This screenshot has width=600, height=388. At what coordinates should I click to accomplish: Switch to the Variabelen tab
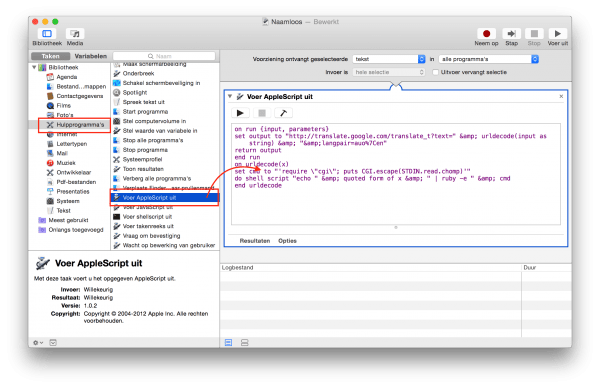(91, 56)
